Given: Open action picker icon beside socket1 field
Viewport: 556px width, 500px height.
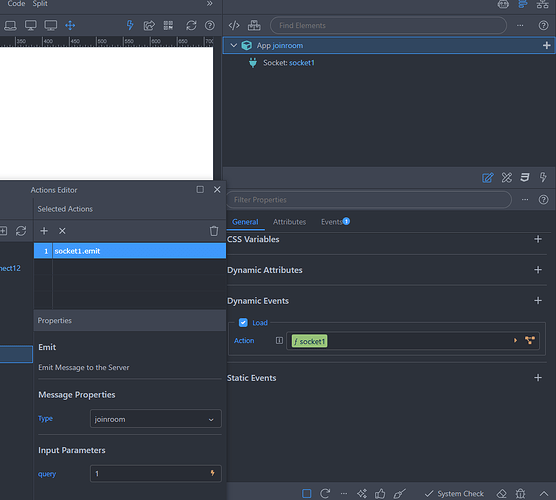Looking at the screenshot, I should (x=530, y=340).
